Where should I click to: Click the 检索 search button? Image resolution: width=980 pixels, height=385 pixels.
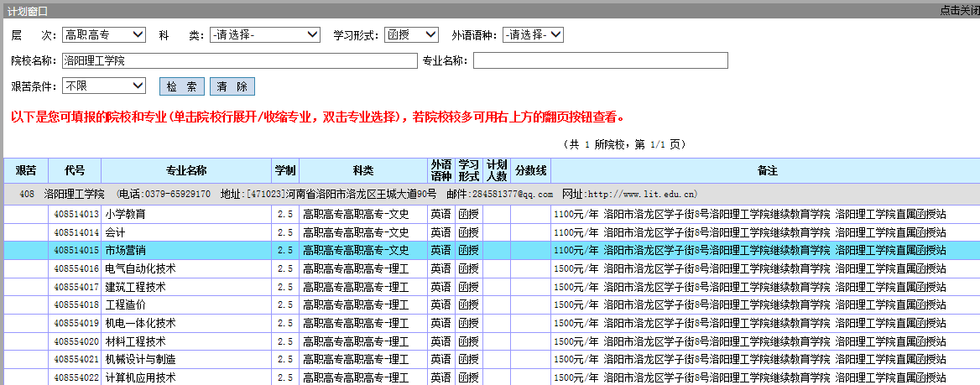coord(181,86)
